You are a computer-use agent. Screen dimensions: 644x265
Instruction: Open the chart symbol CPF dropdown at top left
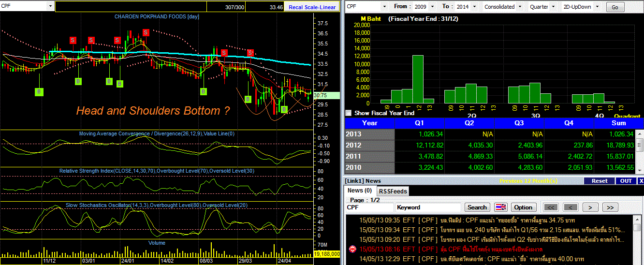click(x=51, y=6)
